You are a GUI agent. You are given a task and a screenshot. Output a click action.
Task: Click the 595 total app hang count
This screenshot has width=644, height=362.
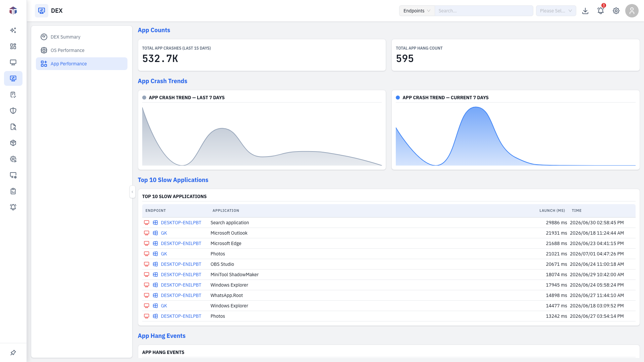(405, 59)
